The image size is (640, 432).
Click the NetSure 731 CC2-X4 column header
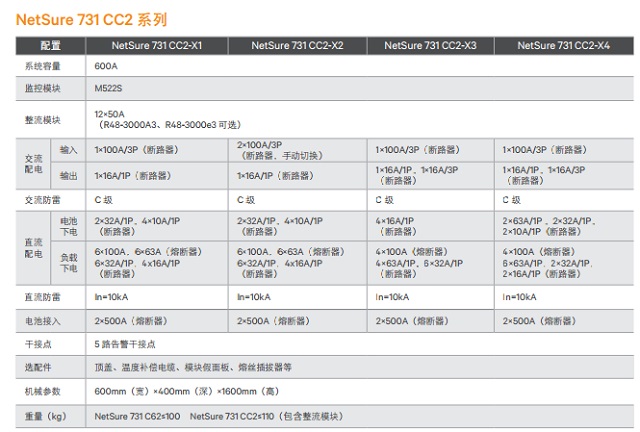coord(564,45)
